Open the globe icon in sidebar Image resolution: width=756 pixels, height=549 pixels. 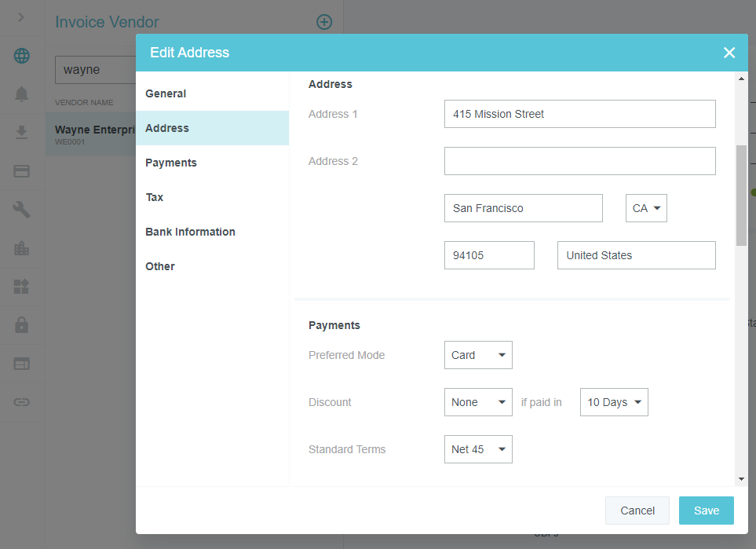pyautogui.click(x=22, y=56)
